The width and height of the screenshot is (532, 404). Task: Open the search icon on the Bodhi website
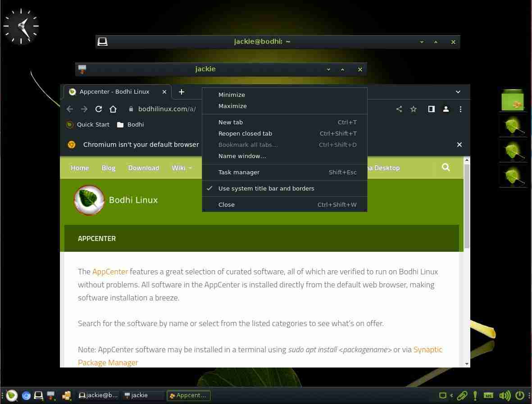click(x=446, y=167)
